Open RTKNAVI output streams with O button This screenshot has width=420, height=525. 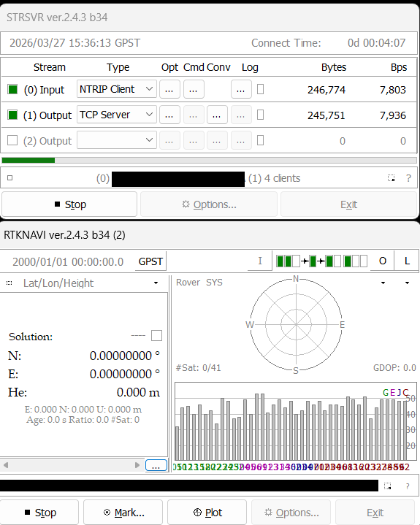click(383, 261)
